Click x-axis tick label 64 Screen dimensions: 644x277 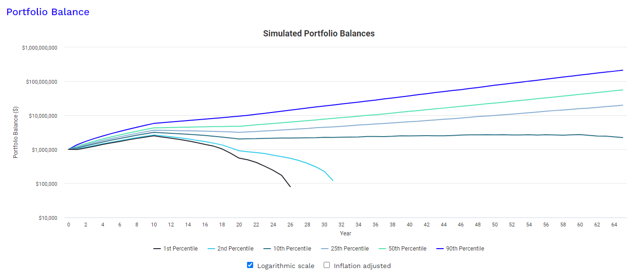point(614,225)
